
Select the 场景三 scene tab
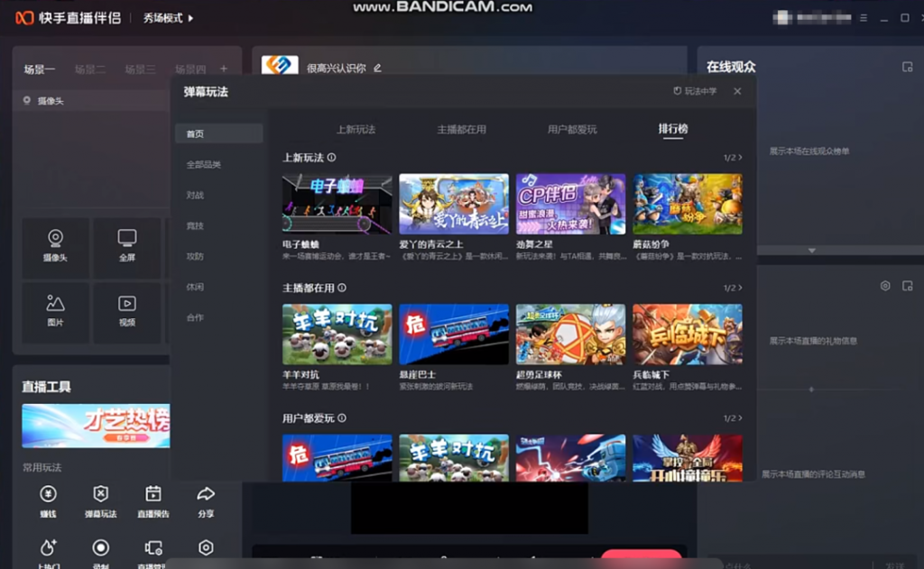point(140,69)
